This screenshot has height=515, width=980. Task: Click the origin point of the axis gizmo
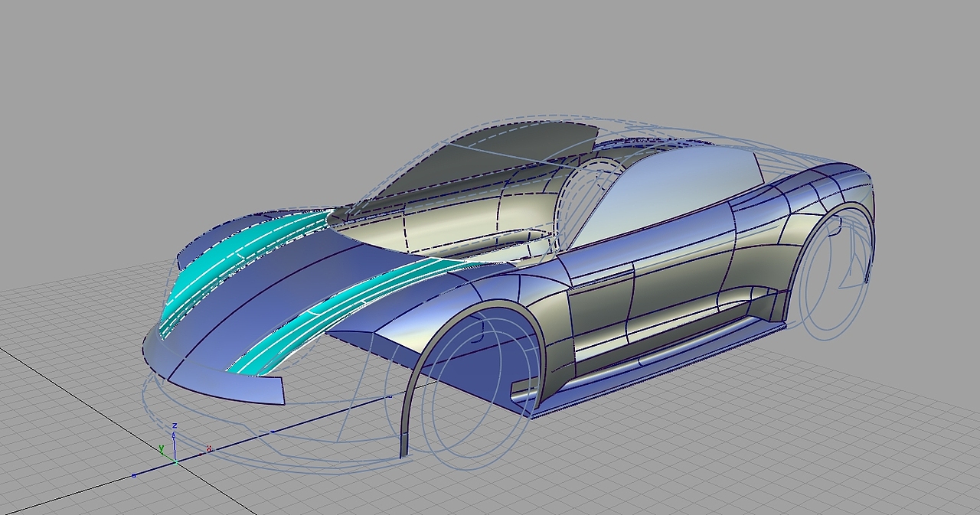[x=176, y=462]
